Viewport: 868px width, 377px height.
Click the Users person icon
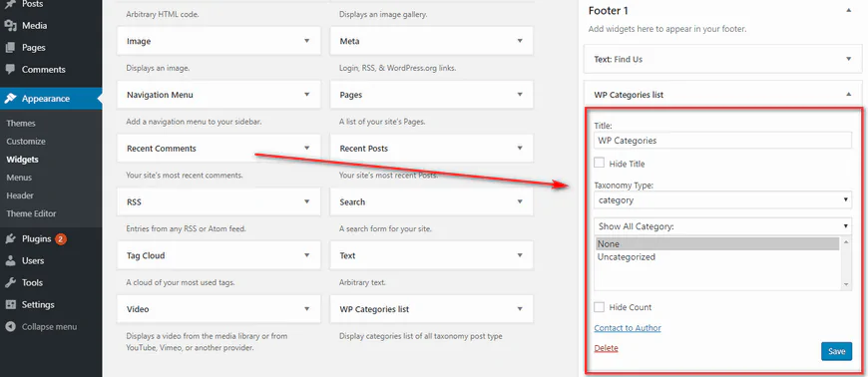pos(10,260)
